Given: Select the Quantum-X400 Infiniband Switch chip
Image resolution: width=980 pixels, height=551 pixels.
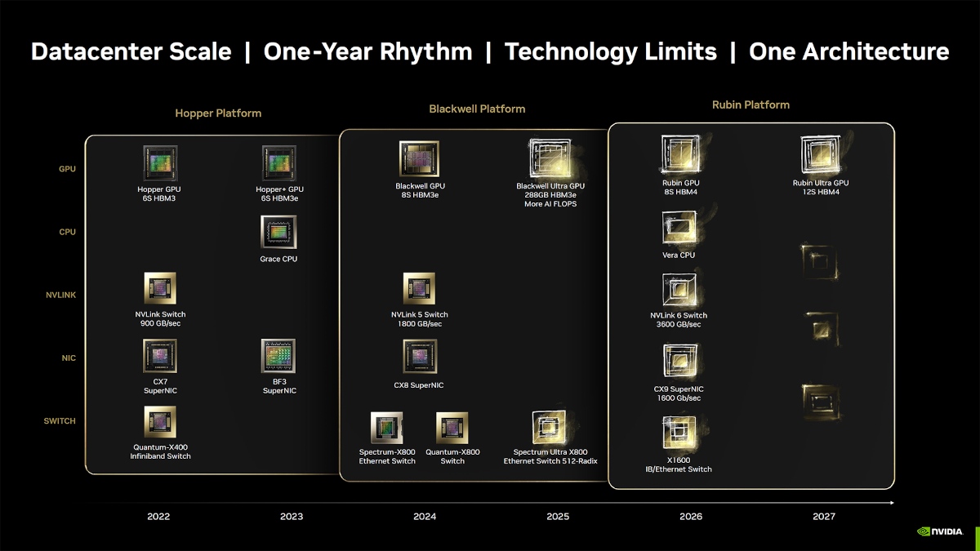Looking at the screenshot, I should 160,422.
